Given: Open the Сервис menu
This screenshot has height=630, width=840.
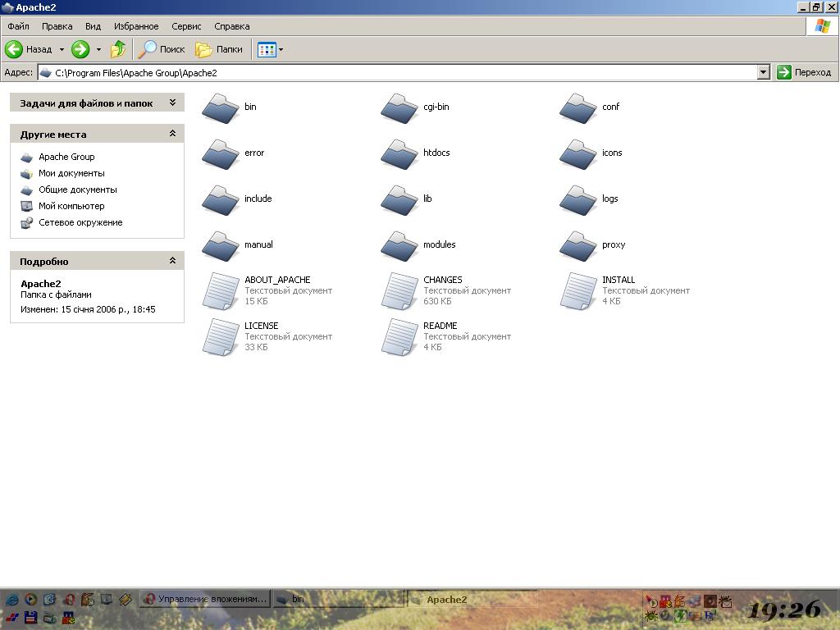Looking at the screenshot, I should (186, 26).
